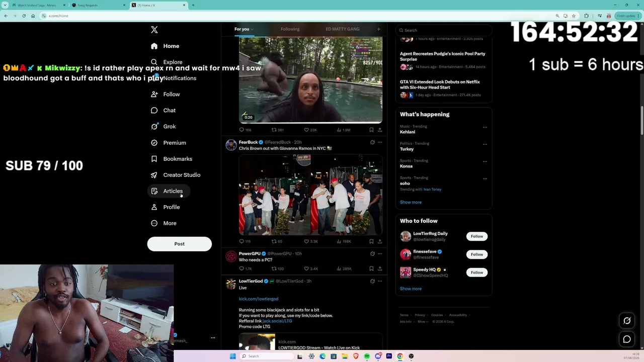Open the floating Grok button at bottom right
The image size is (644, 362).
627,321
